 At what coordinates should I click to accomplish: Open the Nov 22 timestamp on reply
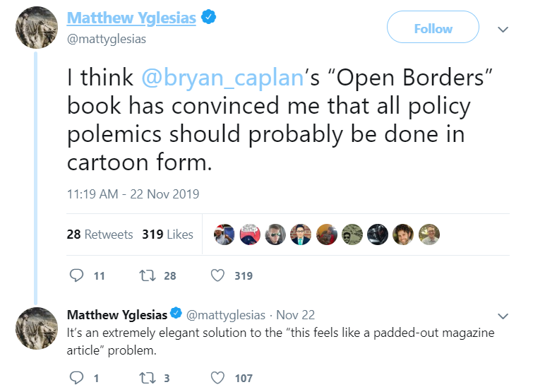coord(295,314)
